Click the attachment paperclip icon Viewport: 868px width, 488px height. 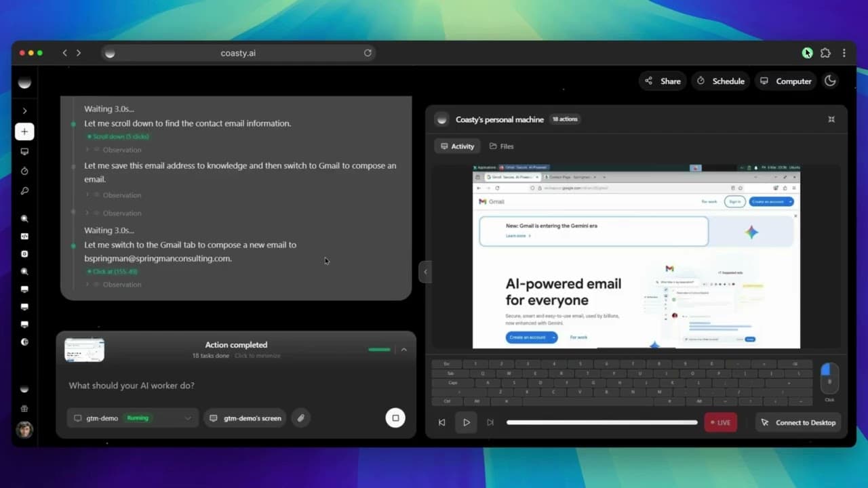[x=301, y=418]
